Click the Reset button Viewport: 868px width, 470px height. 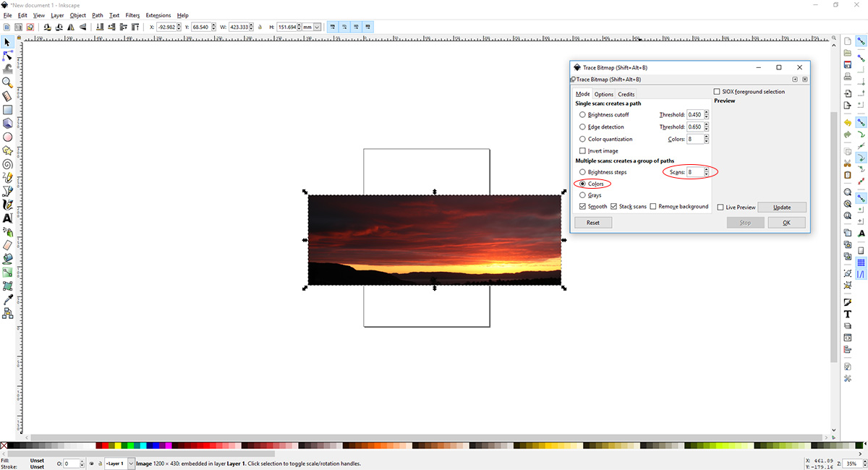point(593,223)
